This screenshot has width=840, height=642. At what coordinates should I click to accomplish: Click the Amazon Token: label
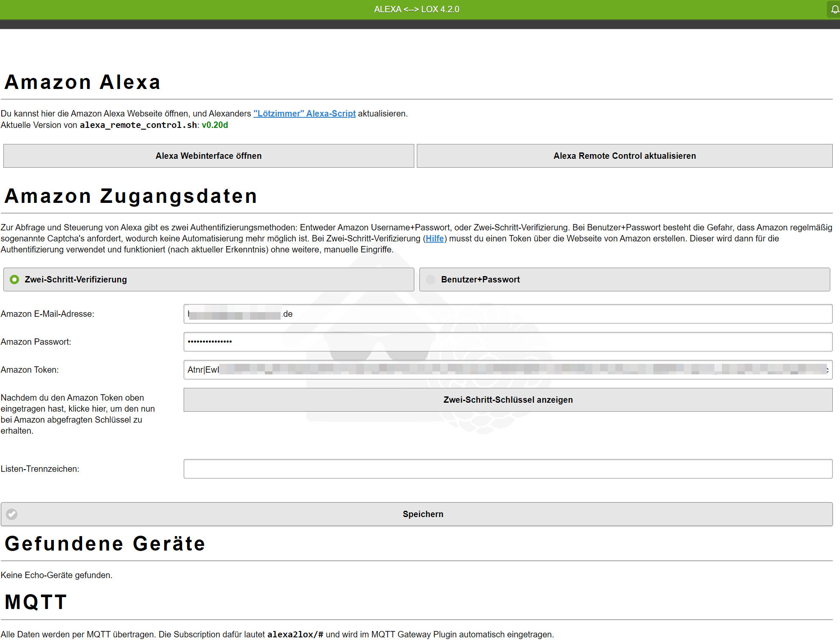tap(30, 370)
